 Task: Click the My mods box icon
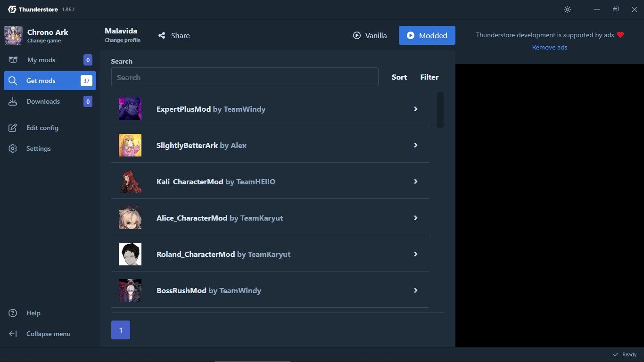[x=13, y=60]
